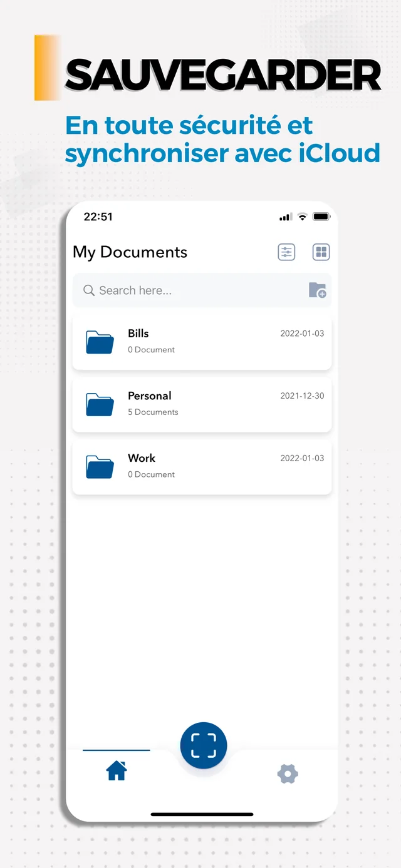Viewport: 401px width, 868px height.
Task: Select the Personal folder name
Action: pyautogui.click(x=150, y=396)
